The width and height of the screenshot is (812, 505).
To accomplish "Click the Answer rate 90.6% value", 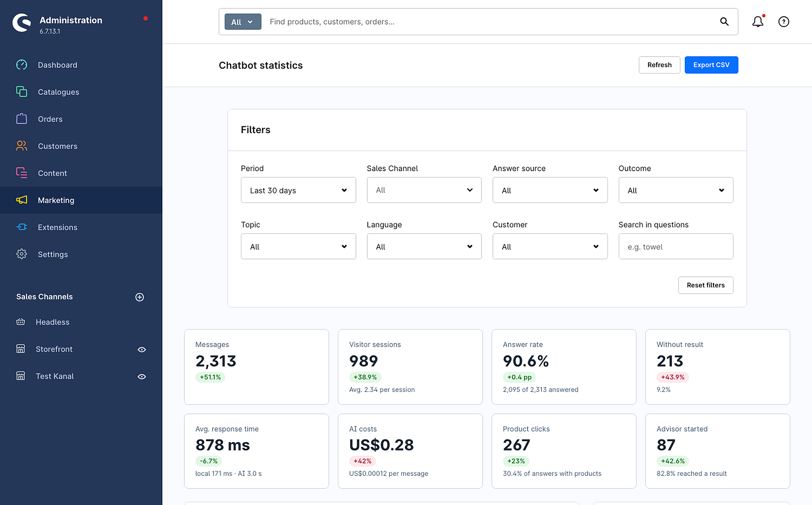I will click(525, 361).
